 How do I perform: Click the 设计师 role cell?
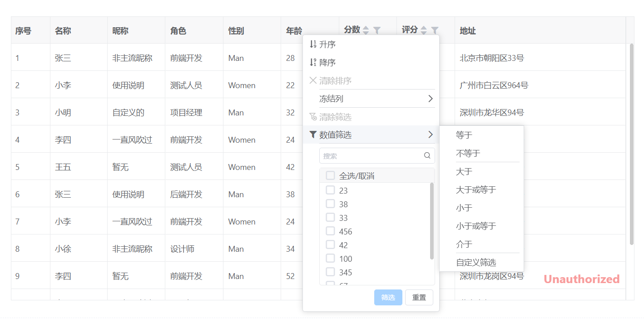pyautogui.click(x=194, y=249)
